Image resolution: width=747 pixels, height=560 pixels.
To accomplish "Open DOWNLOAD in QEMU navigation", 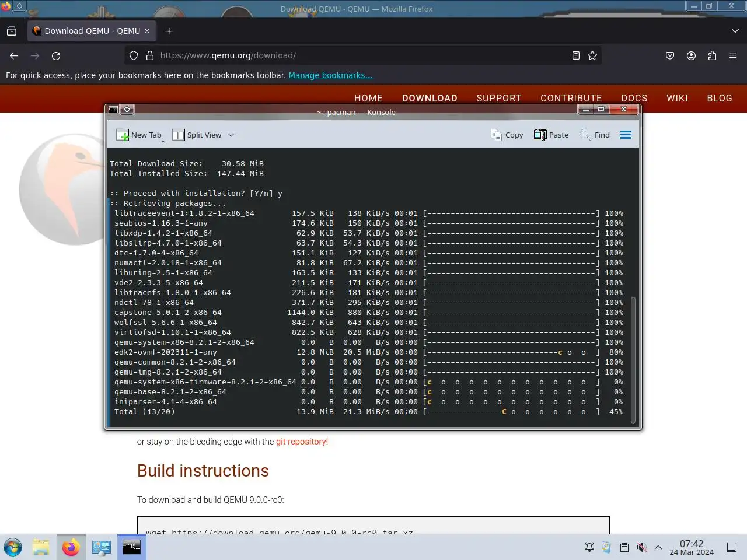I will click(x=430, y=98).
